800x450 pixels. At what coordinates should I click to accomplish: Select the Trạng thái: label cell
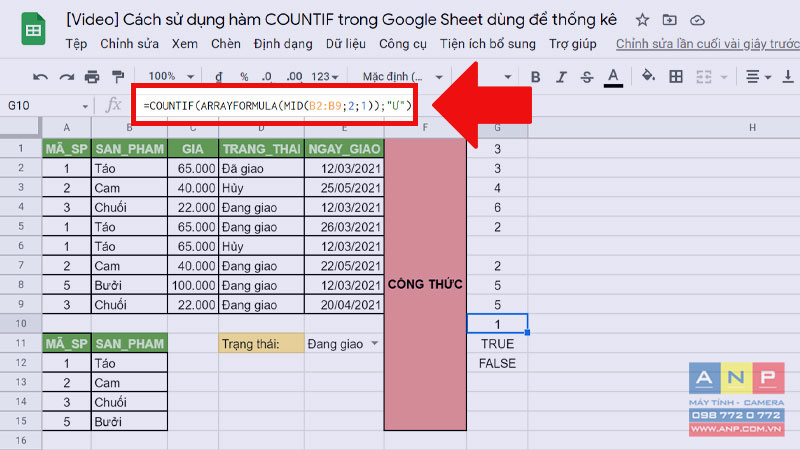(x=261, y=344)
